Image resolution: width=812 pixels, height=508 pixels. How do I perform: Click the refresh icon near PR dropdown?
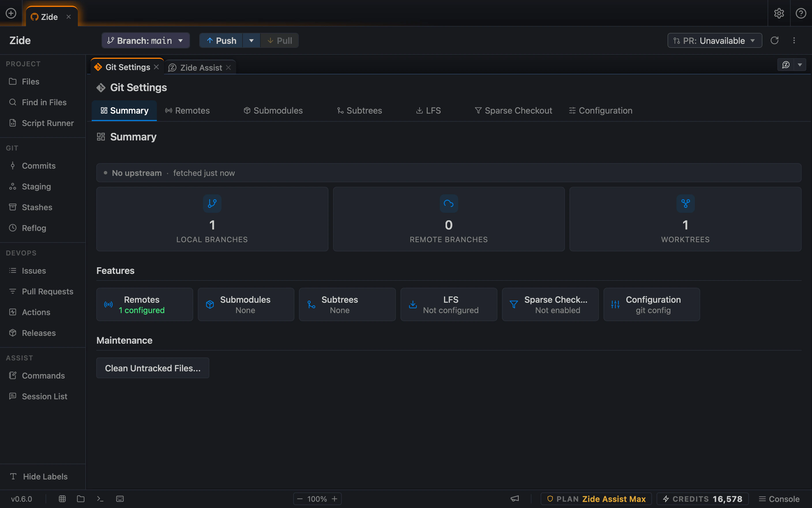coord(775,40)
